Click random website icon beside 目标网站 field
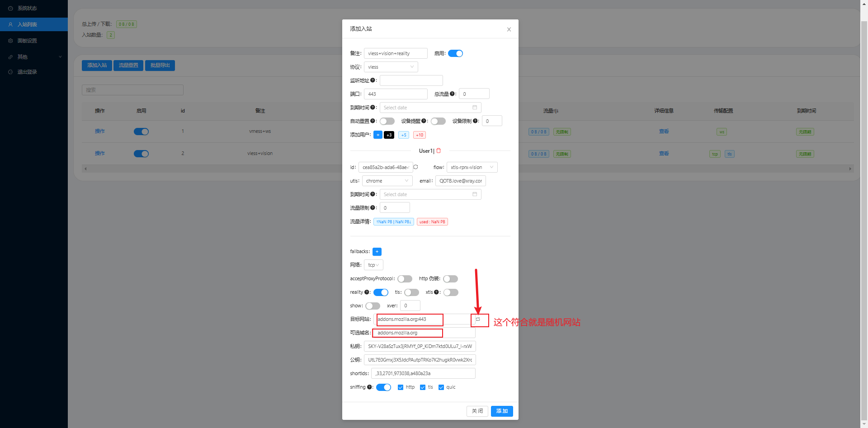 click(478, 320)
